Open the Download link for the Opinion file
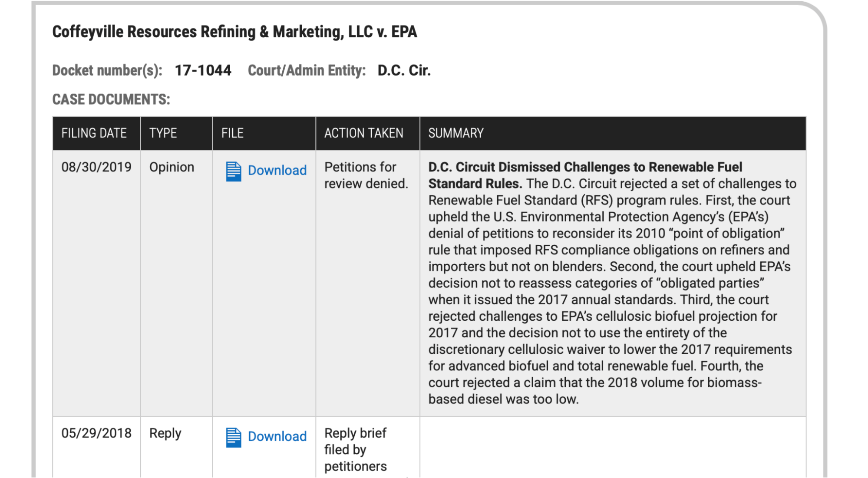This screenshot has width=868, height=478. click(x=277, y=170)
